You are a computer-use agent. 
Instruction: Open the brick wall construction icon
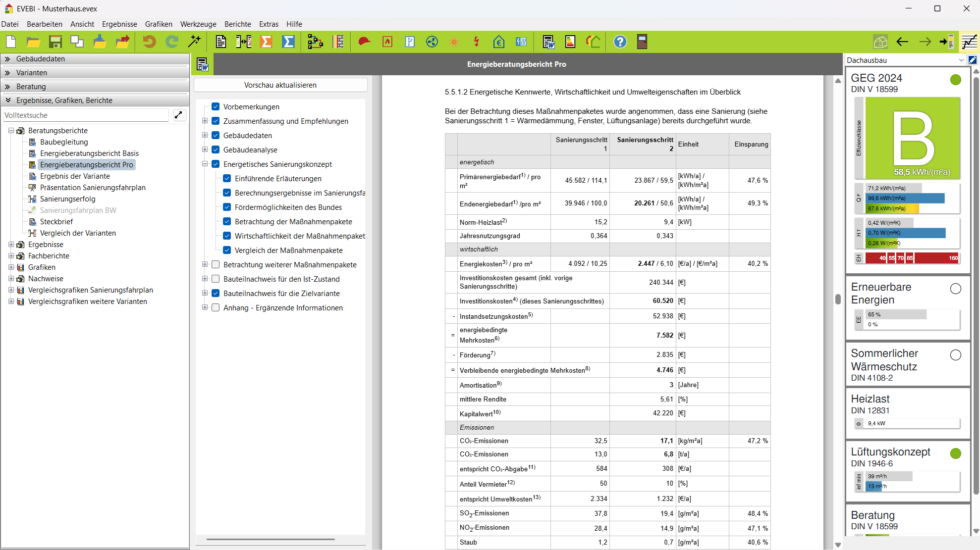pos(338,42)
